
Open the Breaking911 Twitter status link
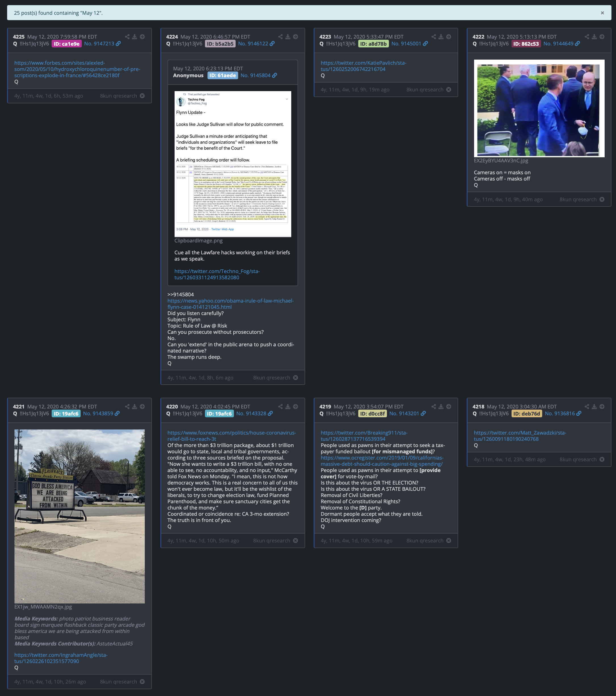364,436
